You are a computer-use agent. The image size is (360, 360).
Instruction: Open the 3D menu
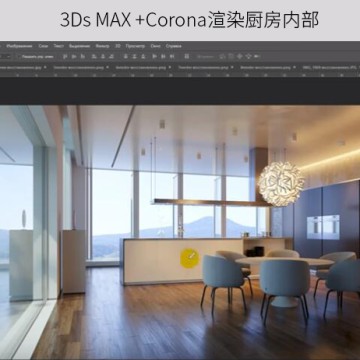118,46
